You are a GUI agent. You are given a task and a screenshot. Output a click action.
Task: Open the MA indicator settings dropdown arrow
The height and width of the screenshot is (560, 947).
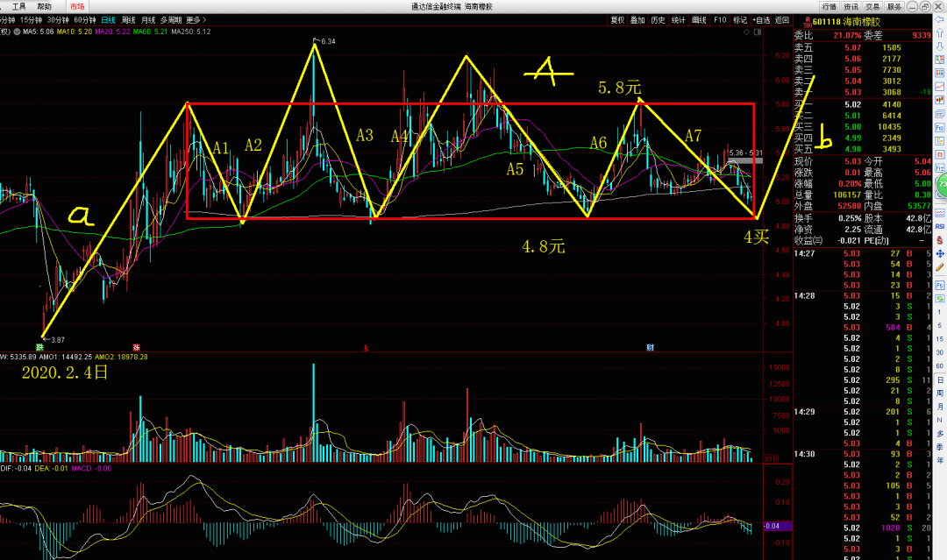(17, 32)
